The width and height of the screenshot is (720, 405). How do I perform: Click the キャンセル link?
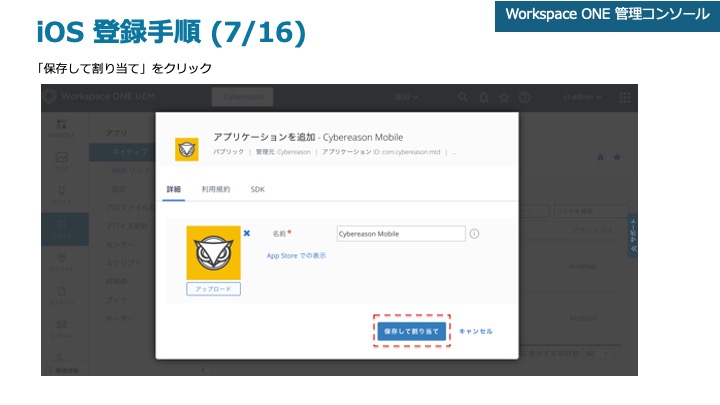pyautogui.click(x=476, y=331)
